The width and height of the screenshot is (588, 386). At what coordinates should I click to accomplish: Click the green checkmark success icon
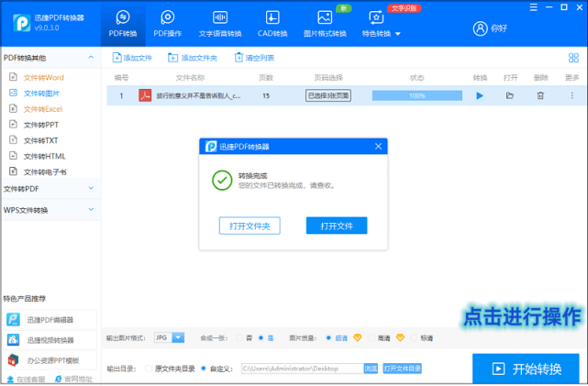click(x=222, y=181)
